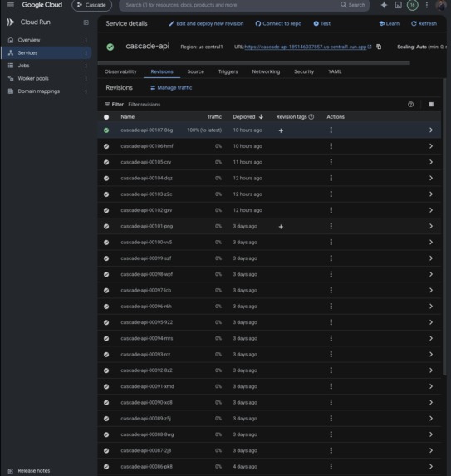Expand details chevron for cascade-api-00091-xmd
451x476 pixels.
point(431,386)
